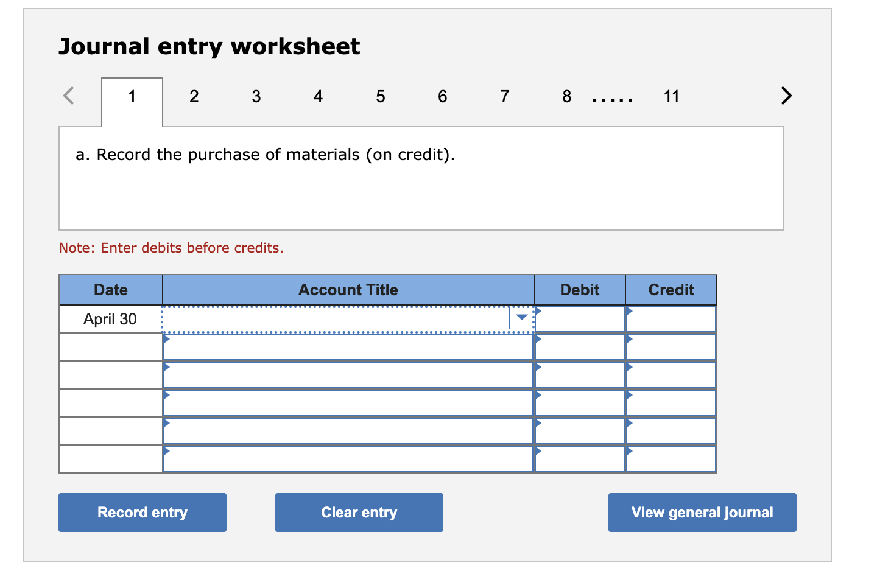877x588 pixels.
Task: Go to previous entry with left chevron
Action: (69, 96)
